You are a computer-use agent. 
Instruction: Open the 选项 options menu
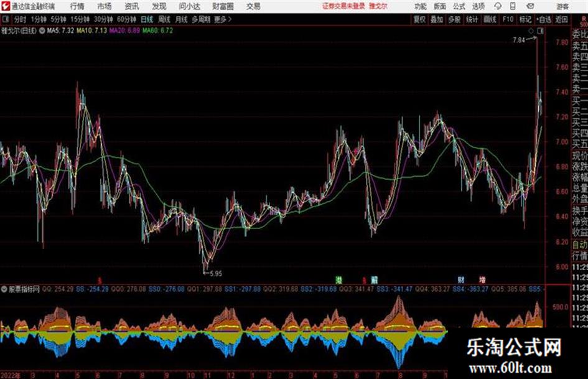478,6
